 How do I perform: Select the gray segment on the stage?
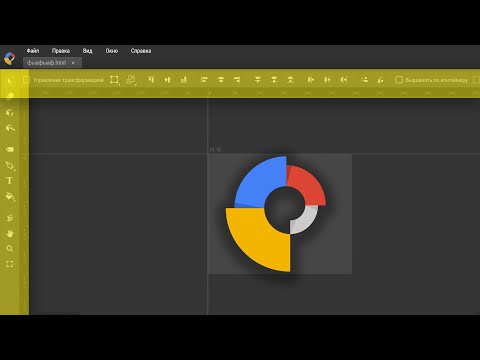tap(307, 222)
